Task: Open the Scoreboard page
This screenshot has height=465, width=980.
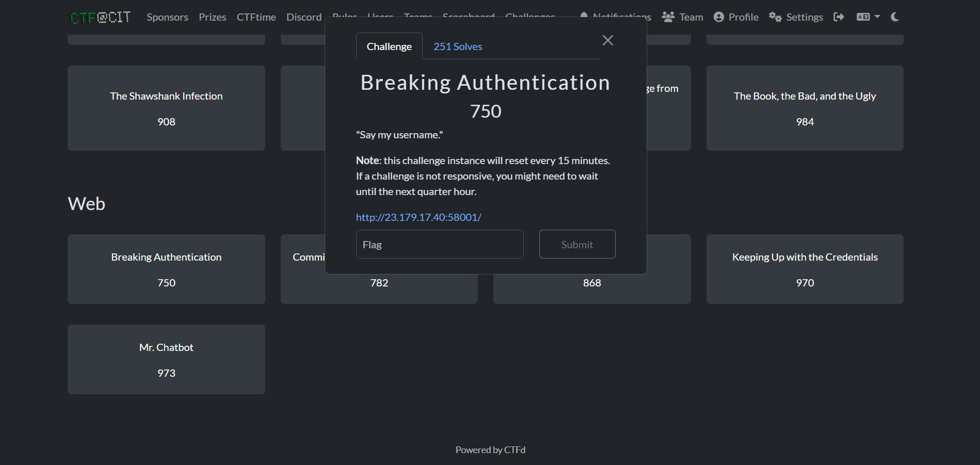Action: [x=468, y=16]
